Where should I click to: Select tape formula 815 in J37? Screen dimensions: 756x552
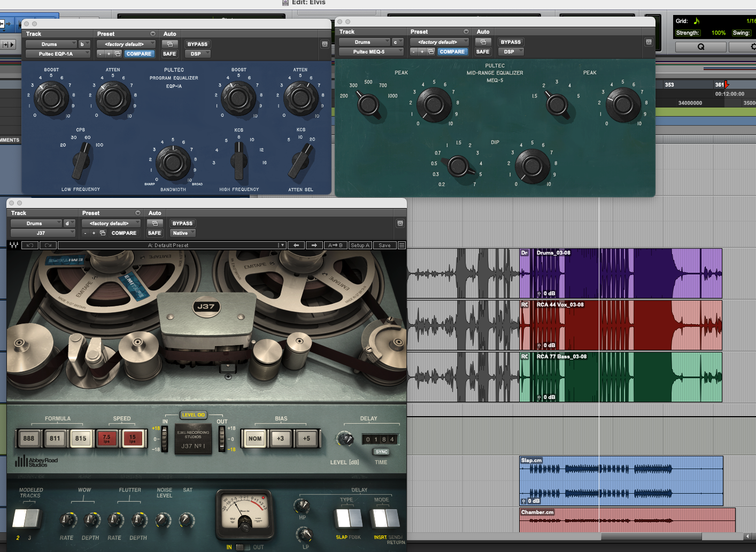[81, 438]
